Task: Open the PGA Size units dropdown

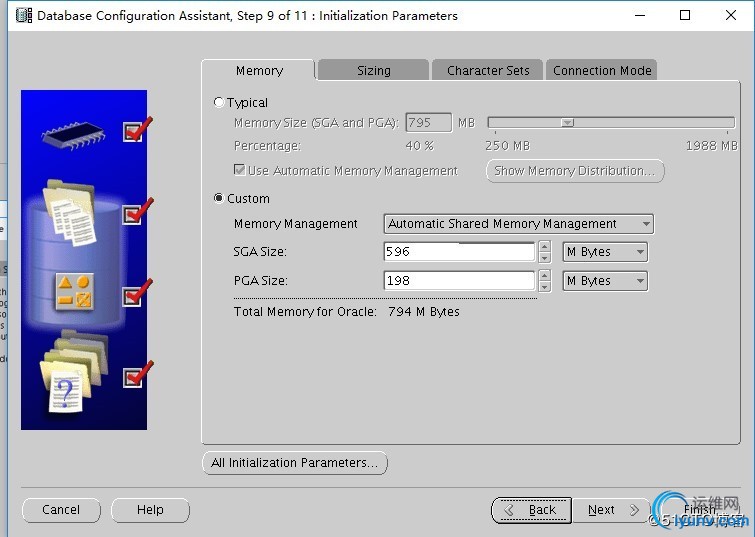Action: point(605,281)
